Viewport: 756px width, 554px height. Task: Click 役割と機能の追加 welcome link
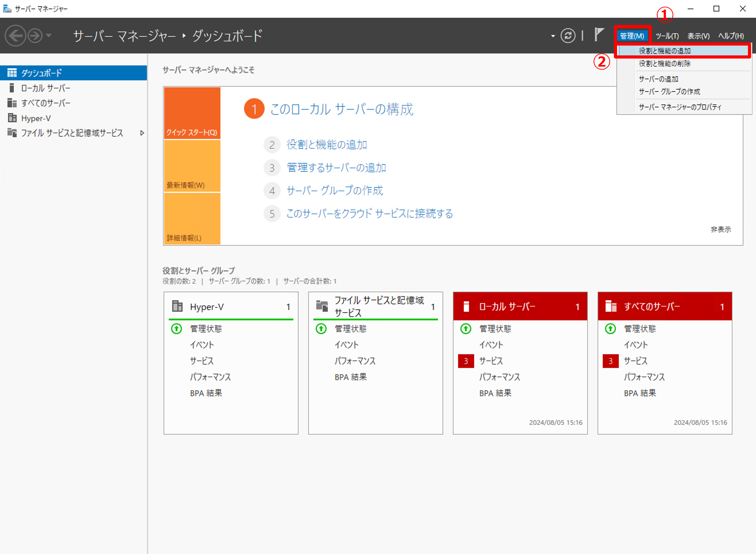[327, 145]
